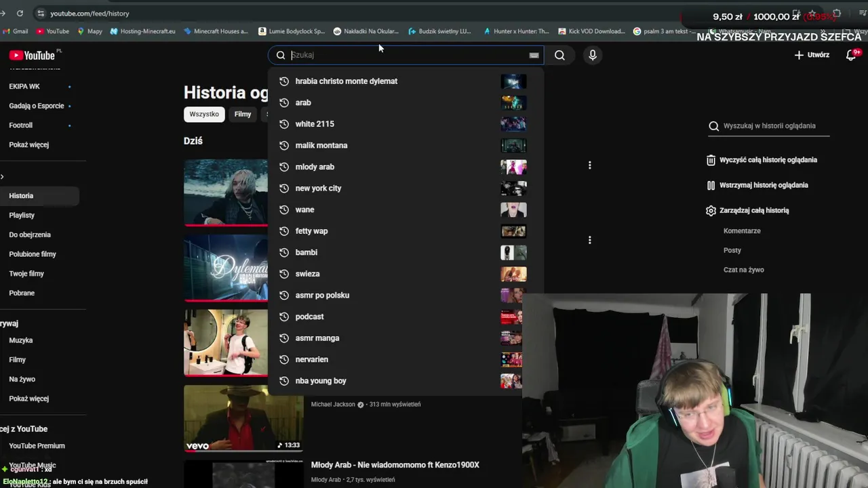Open the 'Lumie Bodyclock Sp...' bookmark

tap(292, 31)
